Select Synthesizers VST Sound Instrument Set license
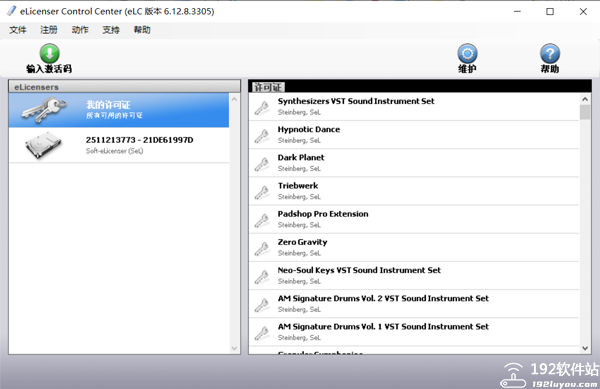This screenshot has height=389, width=600. pos(414,107)
